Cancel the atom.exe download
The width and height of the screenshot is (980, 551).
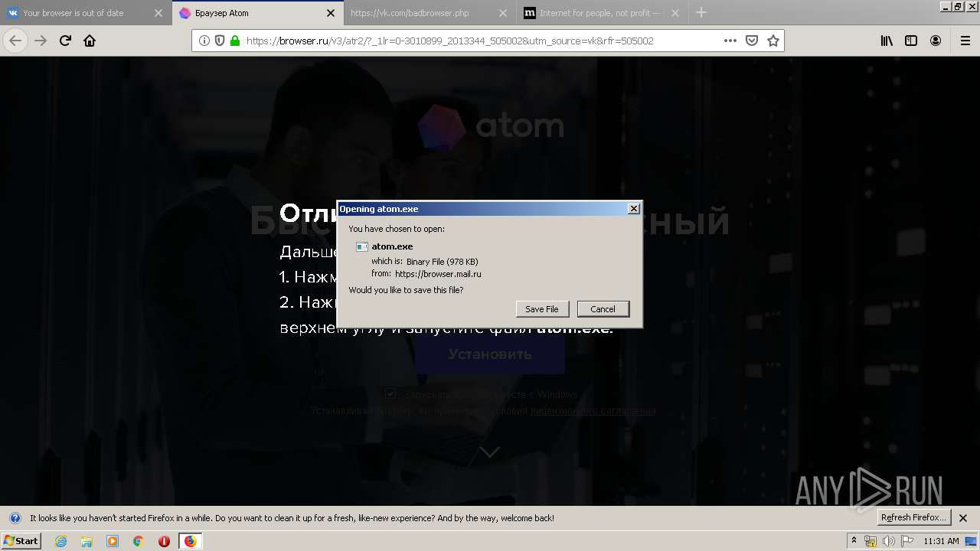(603, 309)
